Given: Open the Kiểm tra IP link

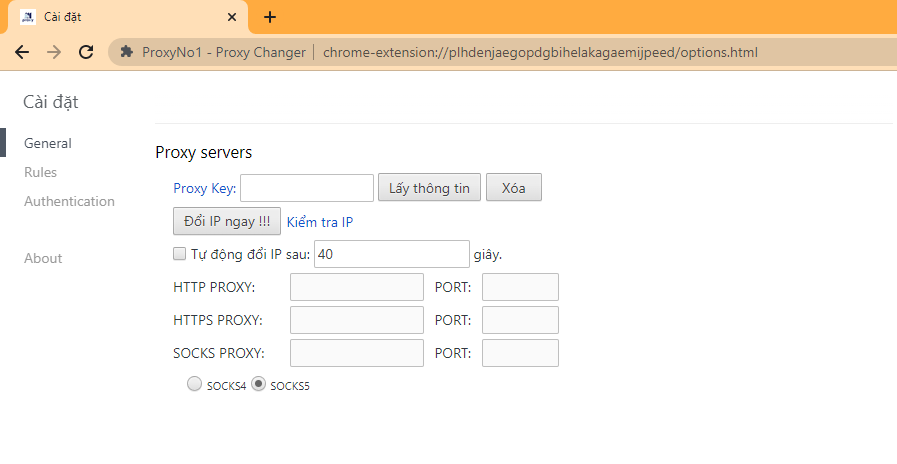Looking at the screenshot, I should pos(319,221).
